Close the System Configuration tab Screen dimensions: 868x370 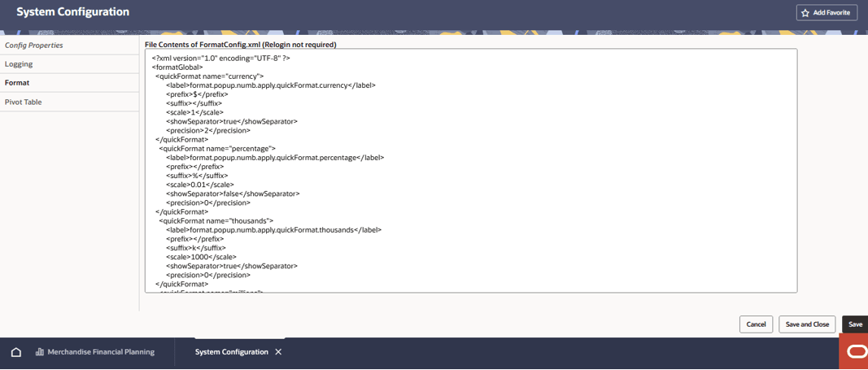(278, 352)
